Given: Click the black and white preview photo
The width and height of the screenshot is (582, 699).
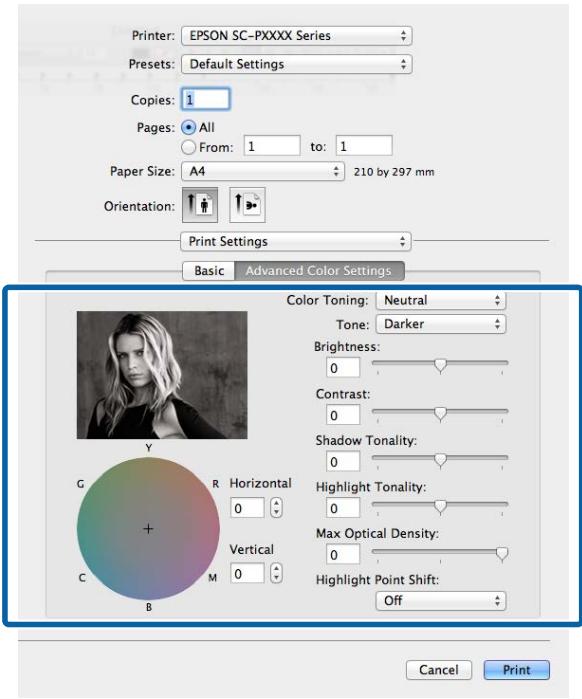Looking at the screenshot, I should 162,375.
